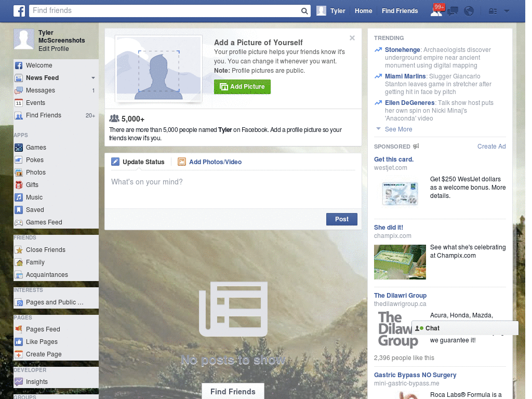
Task: Open The Dilawri Group ad link
Action: pos(400,296)
